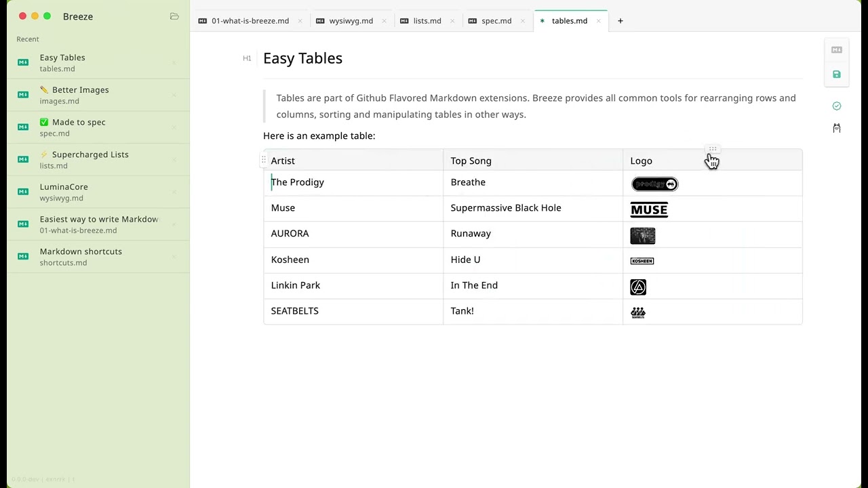Click the Supermassive Black Hole cell
The image size is (868, 488).
[533, 208]
